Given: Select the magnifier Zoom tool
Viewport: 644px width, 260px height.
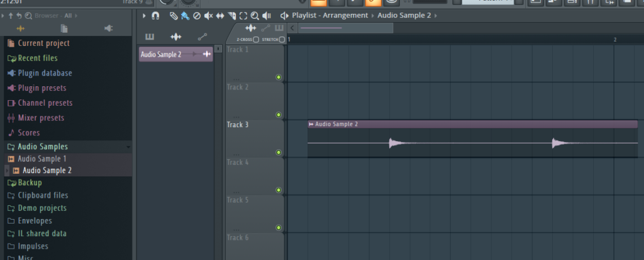Looking at the screenshot, I should pyautogui.click(x=255, y=16).
